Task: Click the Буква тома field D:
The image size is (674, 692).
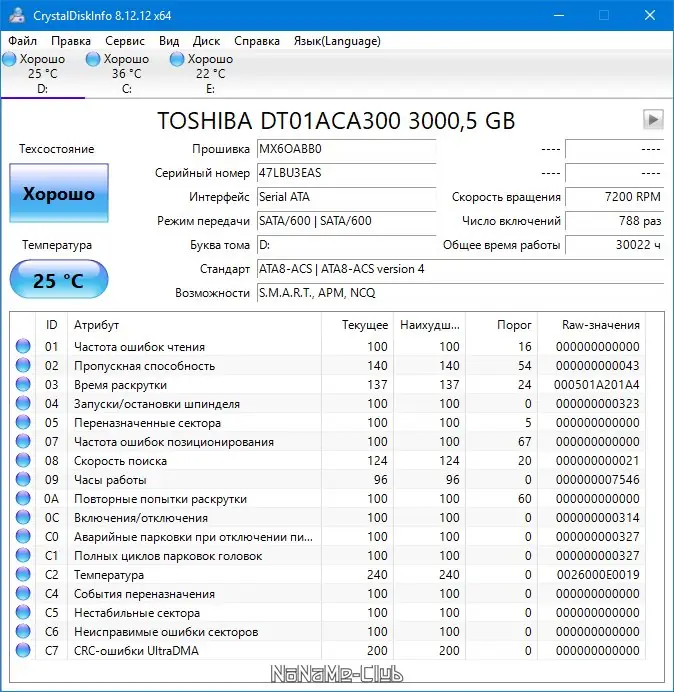Action: [346, 245]
